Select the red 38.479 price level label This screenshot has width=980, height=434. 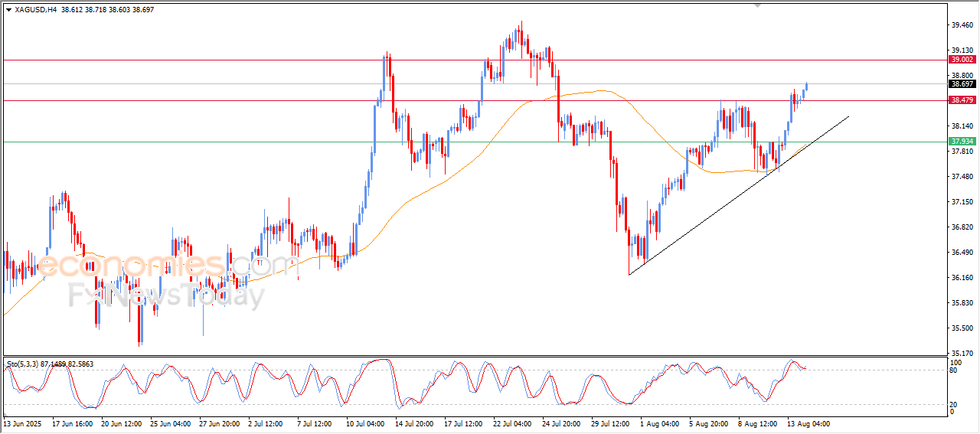click(962, 100)
